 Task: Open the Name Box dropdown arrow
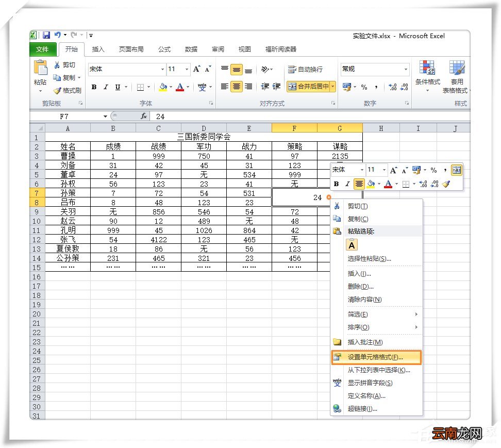(x=105, y=117)
